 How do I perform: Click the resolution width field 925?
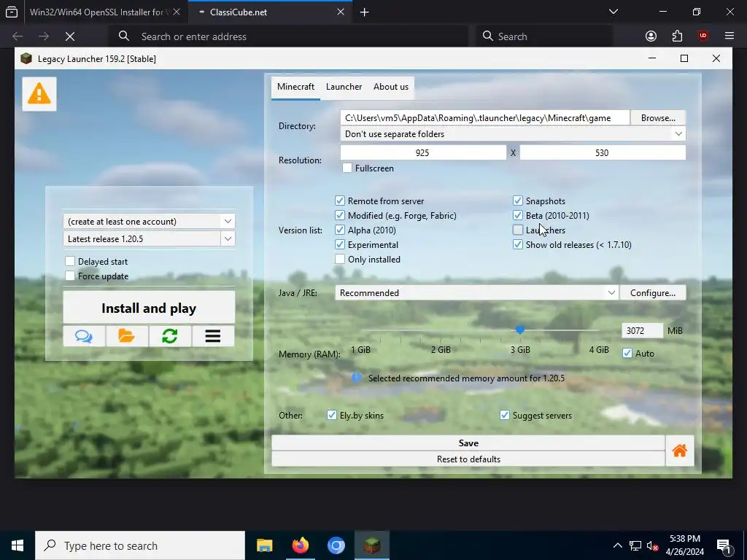click(423, 153)
